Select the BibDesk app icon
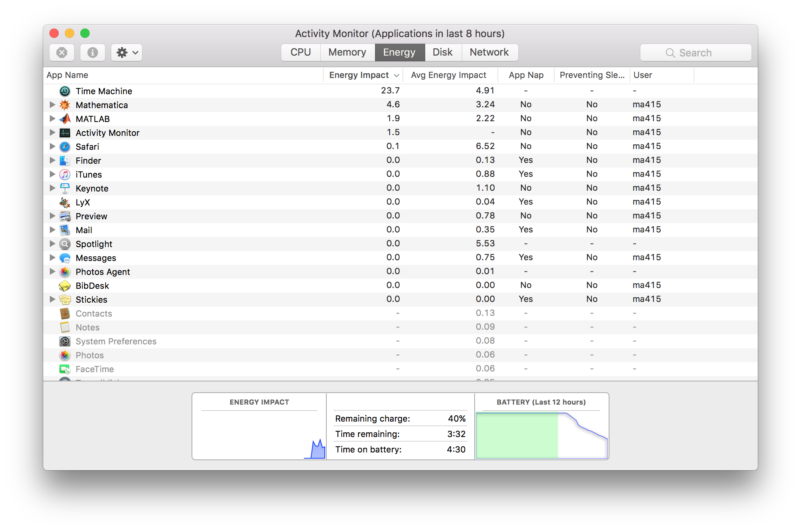Screen dimensions: 801x532 (65, 286)
